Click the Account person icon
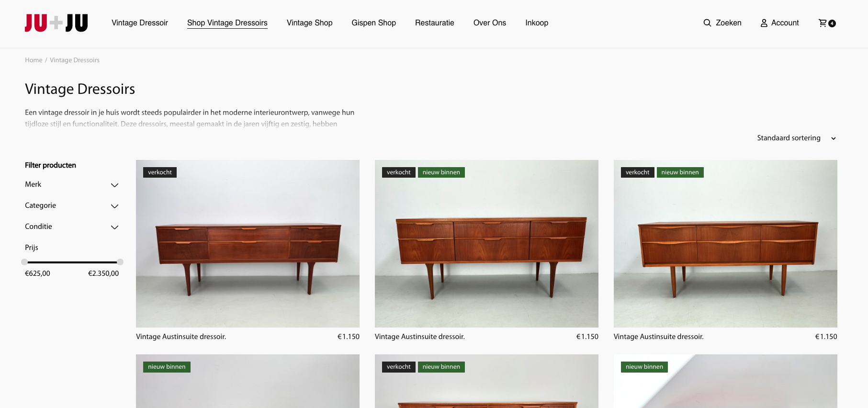Image resolution: width=868 pixels, height=408 pixels. [x=764, y=23]
